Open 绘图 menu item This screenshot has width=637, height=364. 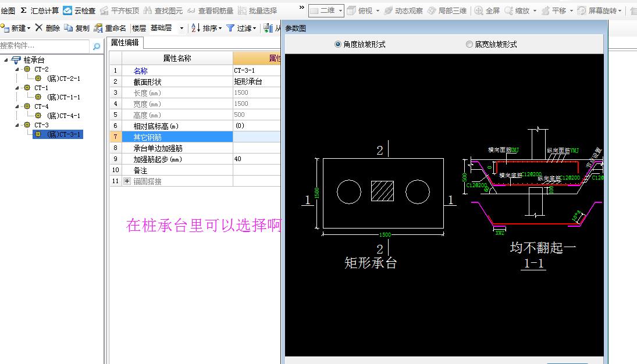click(8, 10)
